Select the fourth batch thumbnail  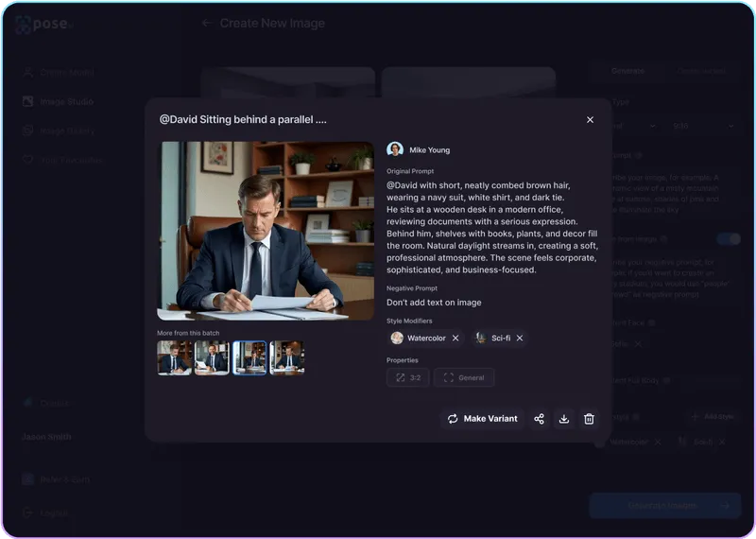tap(287, 358)
